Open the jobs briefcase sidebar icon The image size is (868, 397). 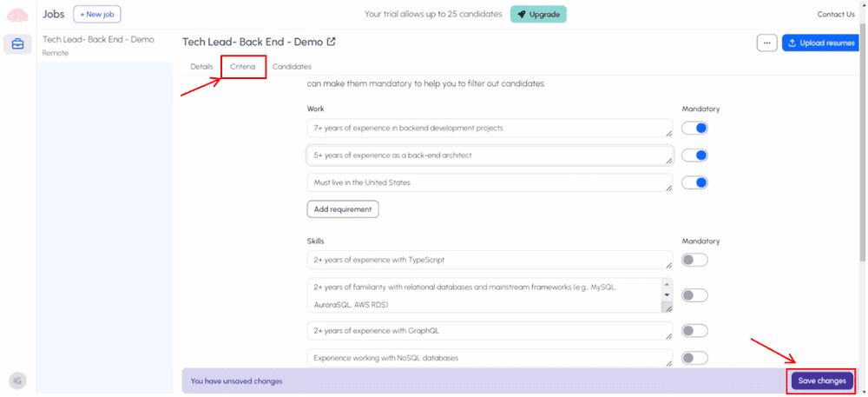pyautogui.click(x=17, y=44)
